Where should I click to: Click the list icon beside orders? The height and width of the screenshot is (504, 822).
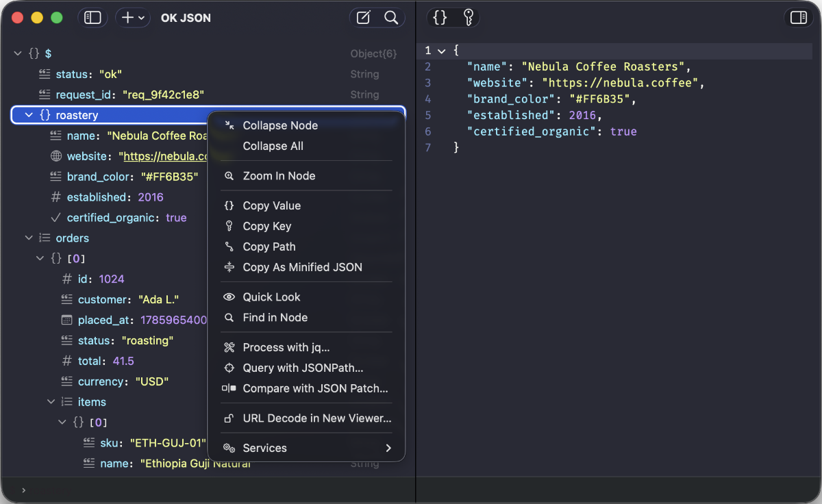pyautogui.click(x=45, y=238)
